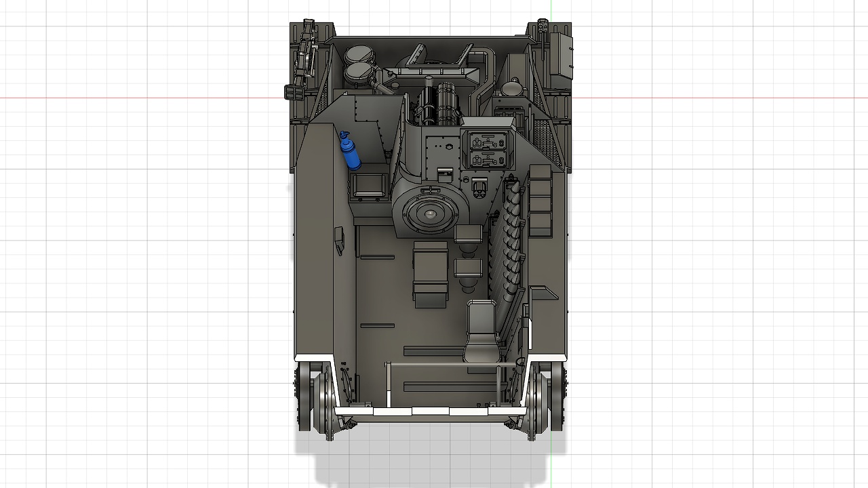Select the lower round canister lid
Image resolution: width=868 pixels, height=488 pixels.
tap(359, 74)
